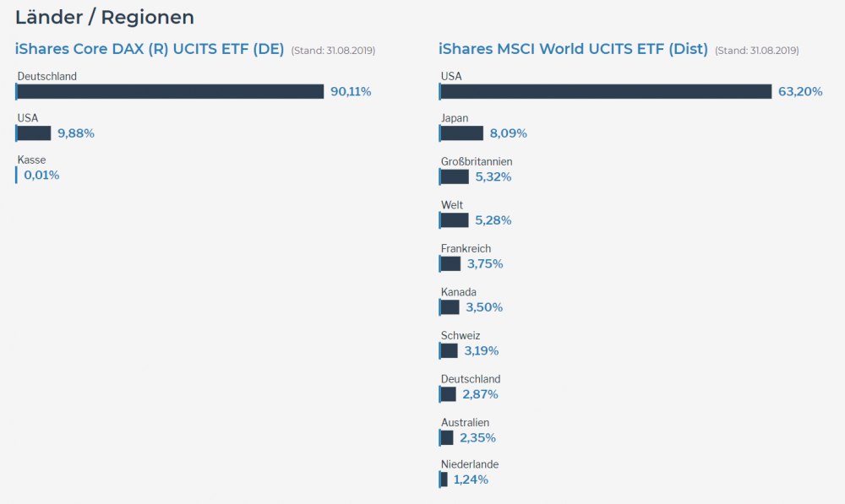Click the Australien 2,35% bar
The height and width of the screenshot is (504, 845).
click(x=447, y=437)
